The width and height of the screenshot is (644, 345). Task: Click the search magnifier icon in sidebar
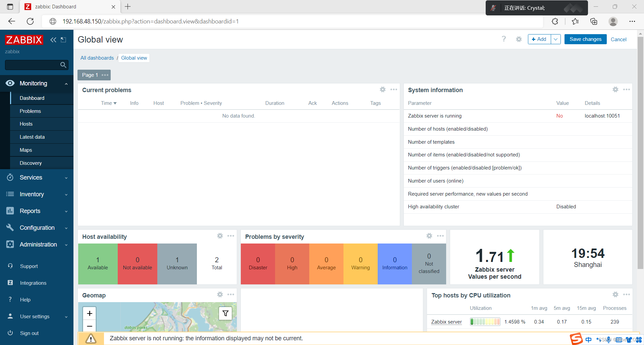tap(63, 65)
